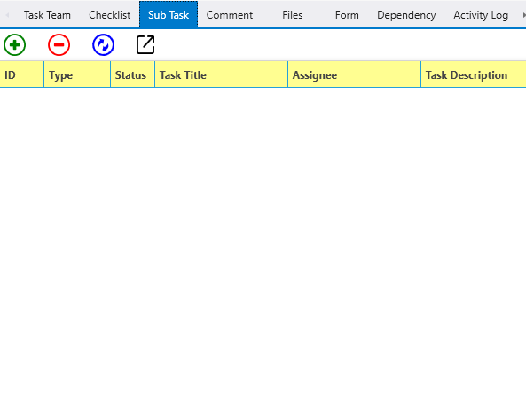Click the Assignee column header
The image size is (526, 420).
pos(354,74)
